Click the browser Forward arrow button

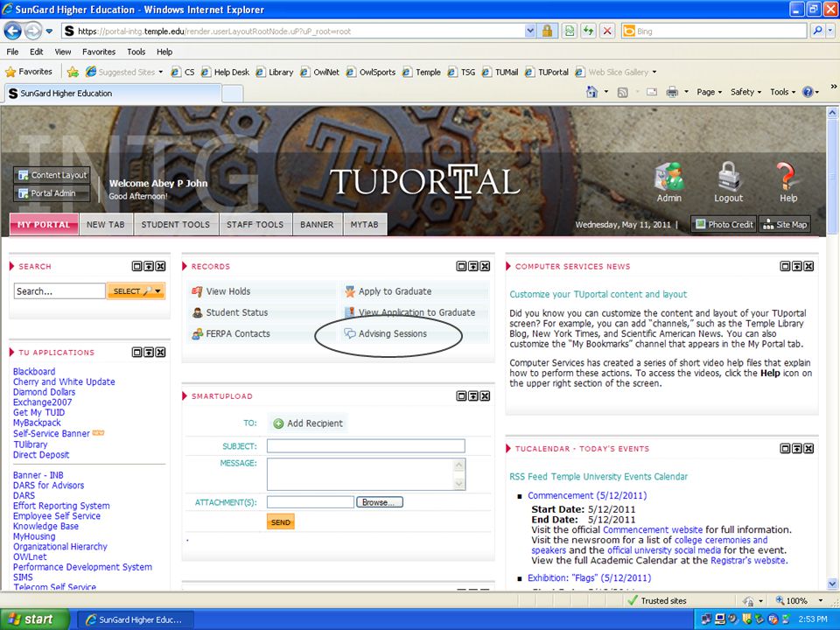coord(32,31)
